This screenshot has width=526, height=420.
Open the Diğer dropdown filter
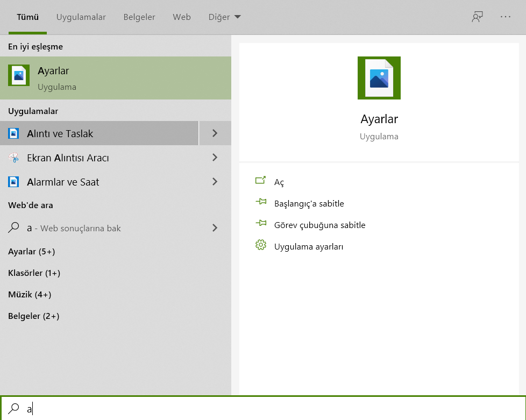224,17
